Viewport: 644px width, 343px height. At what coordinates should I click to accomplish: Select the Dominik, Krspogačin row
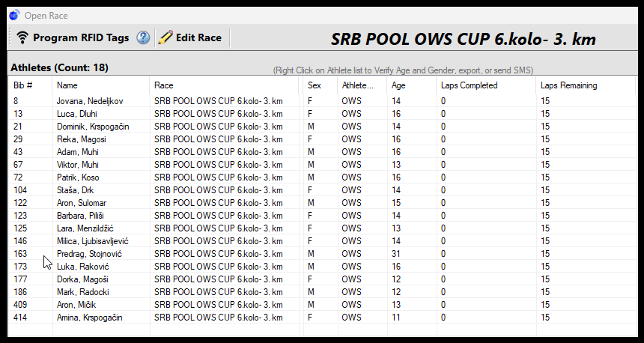[323, 127]
